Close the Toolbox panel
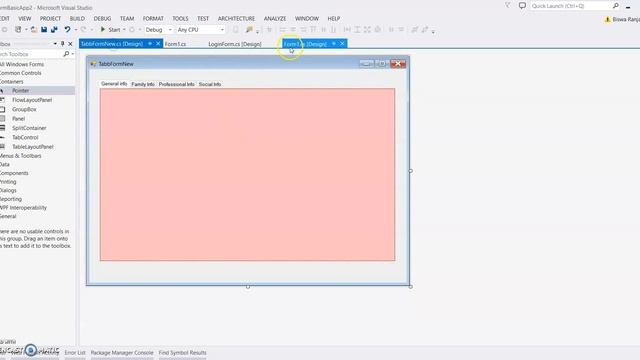 [x=70, y=44]
